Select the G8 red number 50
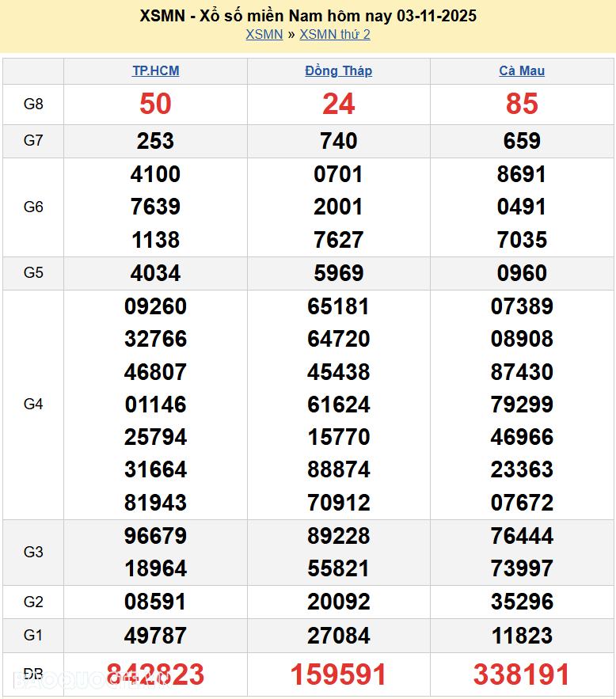The width and height of the screenshot is (616, 699). point(155,104)
